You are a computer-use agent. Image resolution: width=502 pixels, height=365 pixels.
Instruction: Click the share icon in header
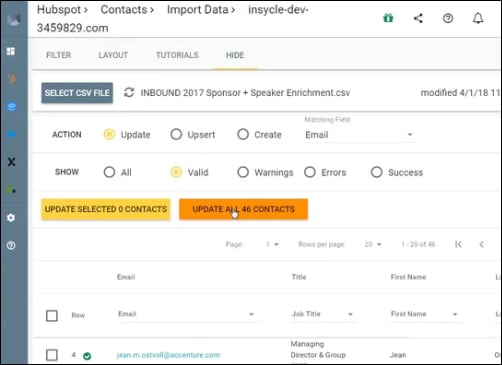[418, 18]
